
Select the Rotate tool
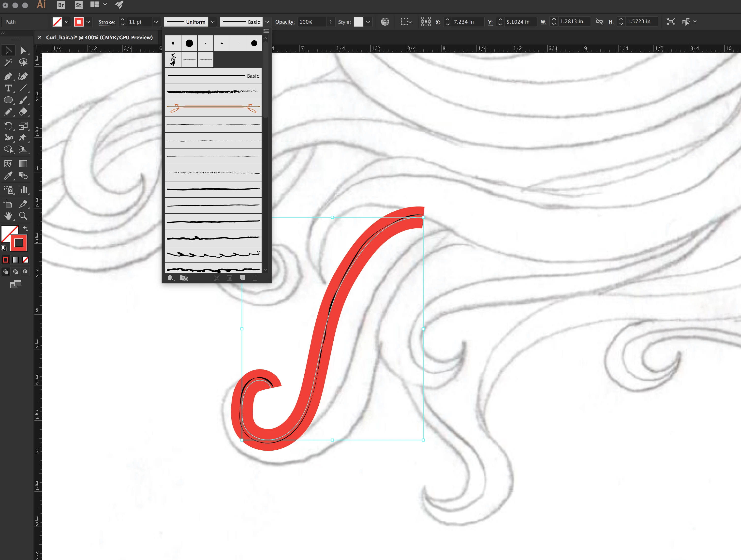[8, 126]
